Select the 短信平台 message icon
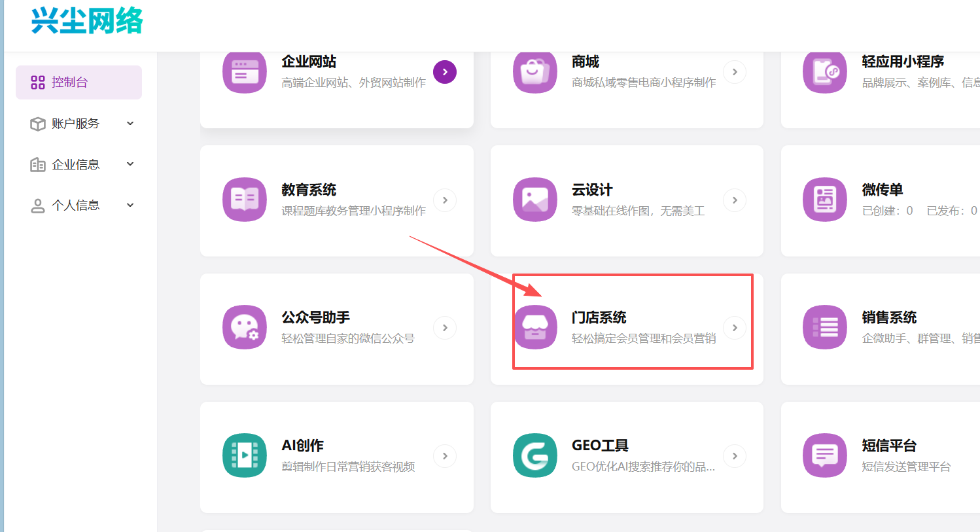This screenshot has width=980, height=532. (x=825, y=455)
